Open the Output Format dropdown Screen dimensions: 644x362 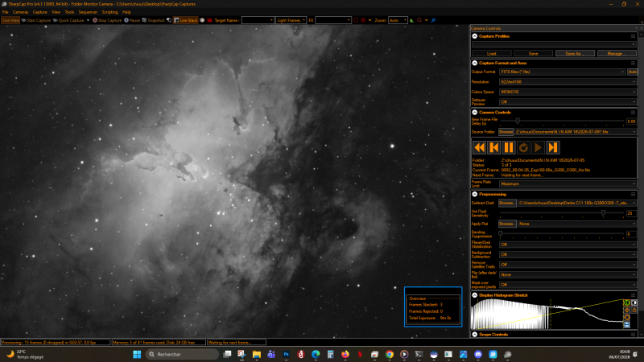[562, 72]
